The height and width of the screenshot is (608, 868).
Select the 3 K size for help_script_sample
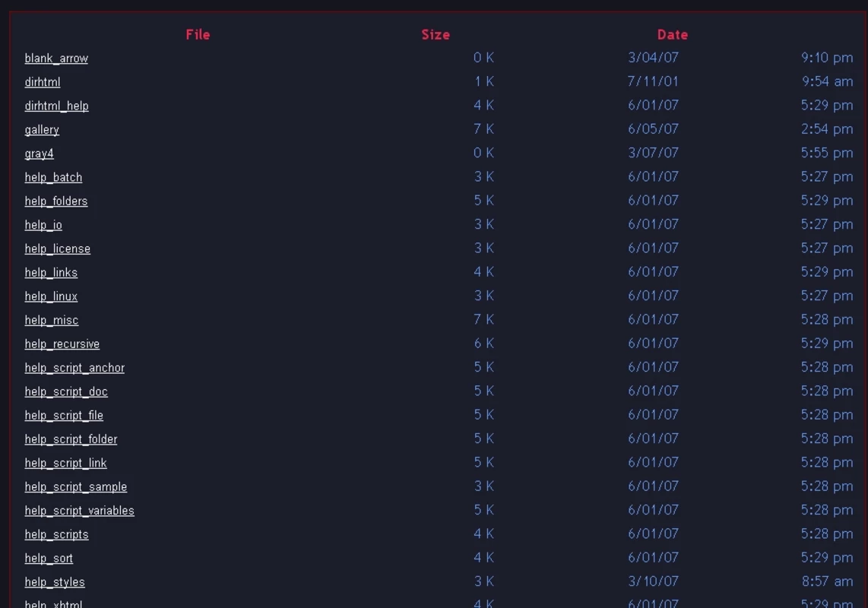pos(484,486)
